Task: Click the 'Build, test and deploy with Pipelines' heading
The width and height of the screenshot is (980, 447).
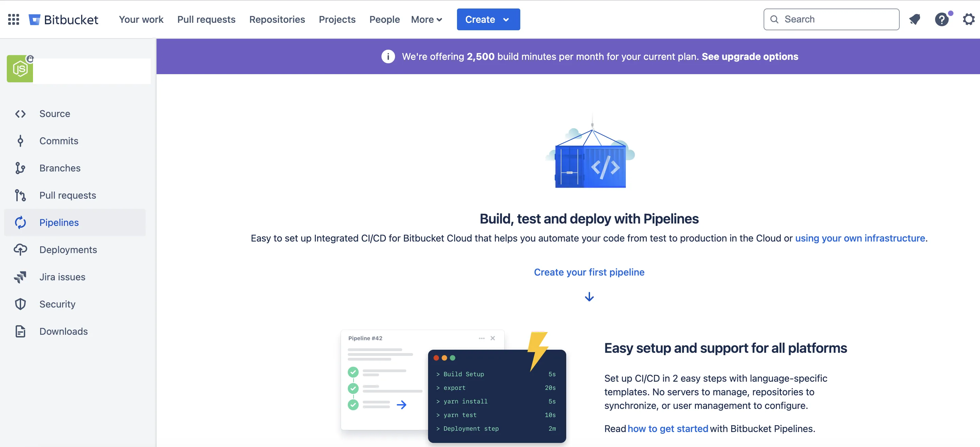Action: click(589, 219)
